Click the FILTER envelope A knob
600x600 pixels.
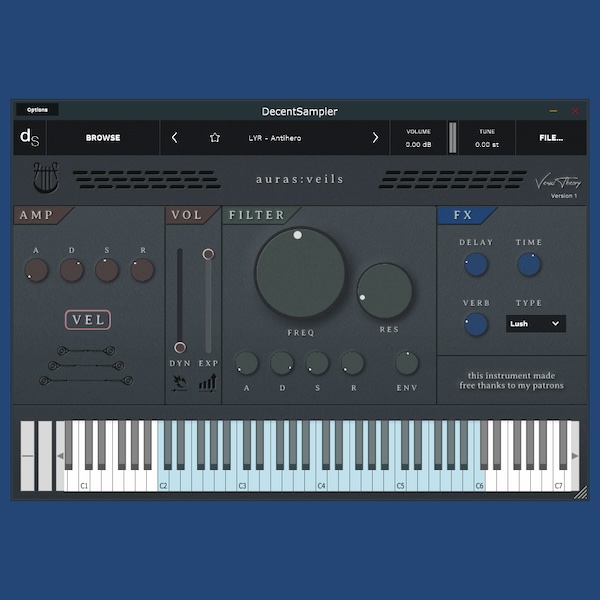click(x=247, y=363)
